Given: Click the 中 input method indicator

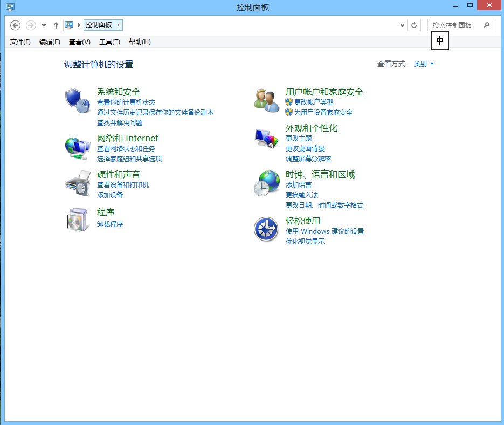Looking at the screenshot, I should 440,40.
